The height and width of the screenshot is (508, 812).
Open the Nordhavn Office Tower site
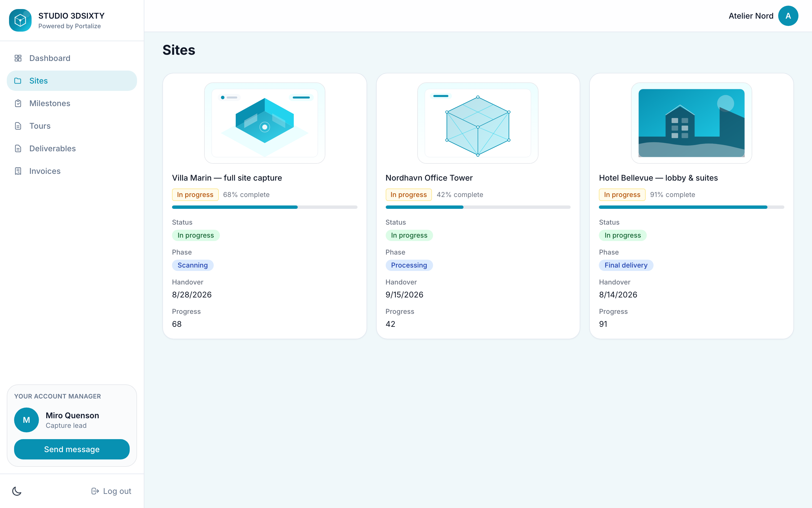click(x=429, y=178)
